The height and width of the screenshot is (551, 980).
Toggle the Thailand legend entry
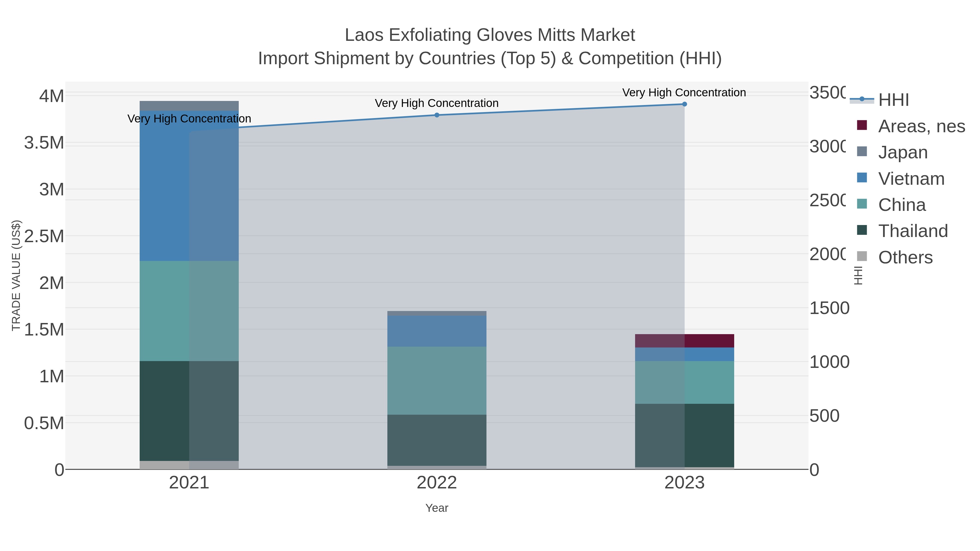[x=902, y=231]
